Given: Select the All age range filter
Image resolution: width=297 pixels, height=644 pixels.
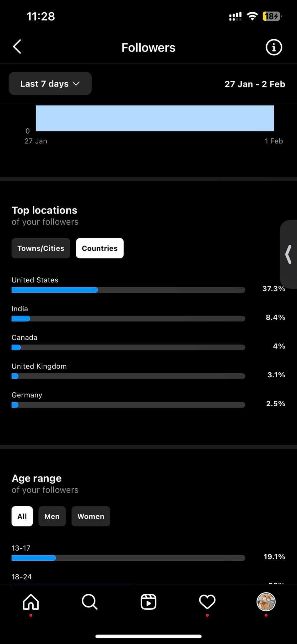Looking at the screenshot, I should pos(22,516).
